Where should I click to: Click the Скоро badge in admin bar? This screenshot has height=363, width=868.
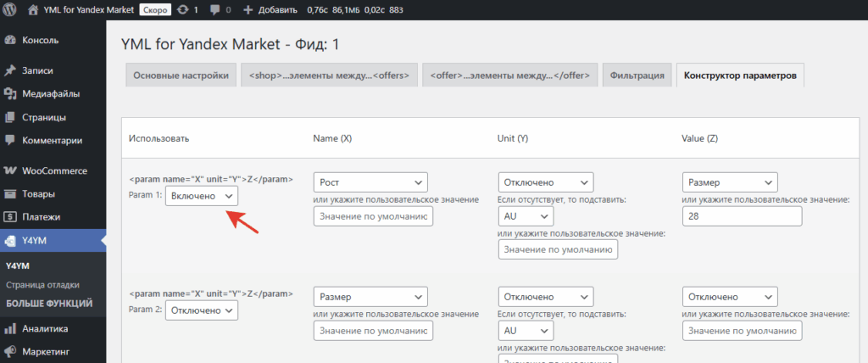154,10
